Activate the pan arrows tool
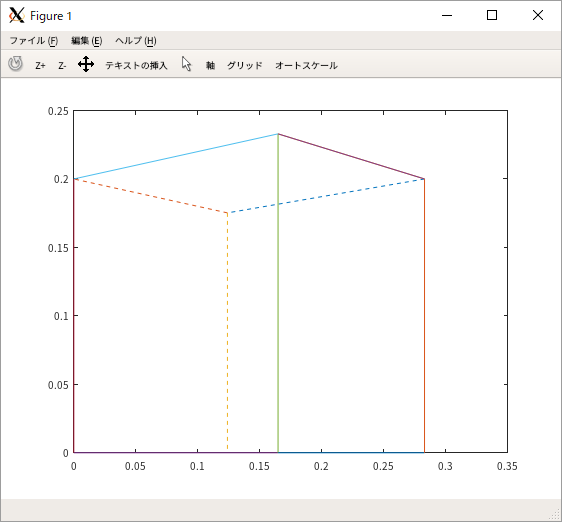The height and width of the screenshot is (522, 562). (x=86, y=64)
